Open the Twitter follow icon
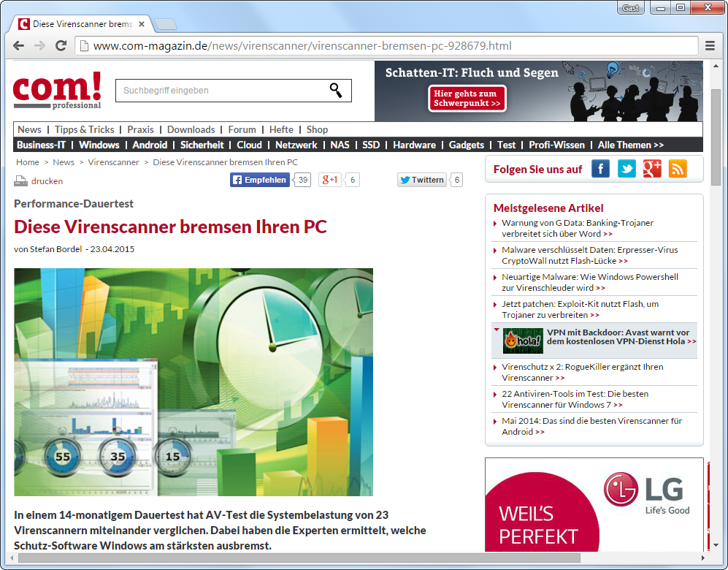728x570 pixels. (x=627, y=169)
